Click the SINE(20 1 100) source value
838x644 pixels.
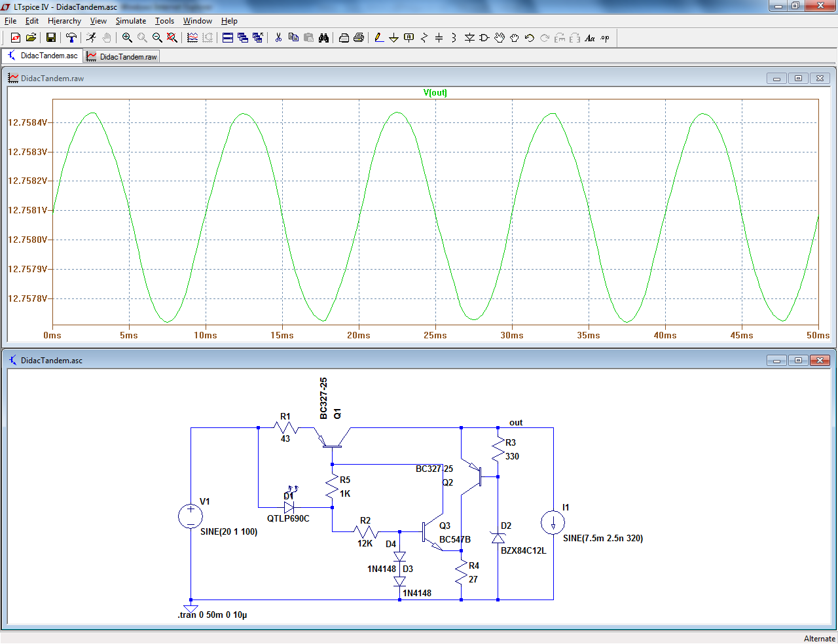pyautogui.click(x=228, y=531)
